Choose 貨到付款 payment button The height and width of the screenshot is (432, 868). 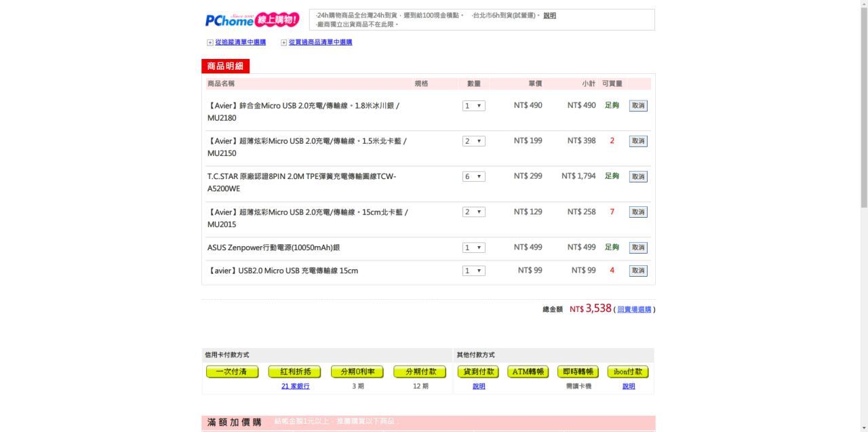[x=478, y=372]
